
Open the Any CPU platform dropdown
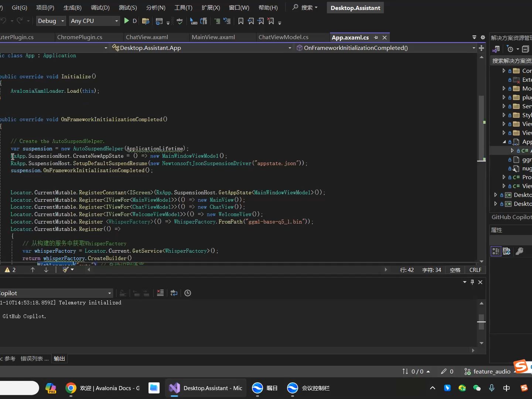point(95,21)
